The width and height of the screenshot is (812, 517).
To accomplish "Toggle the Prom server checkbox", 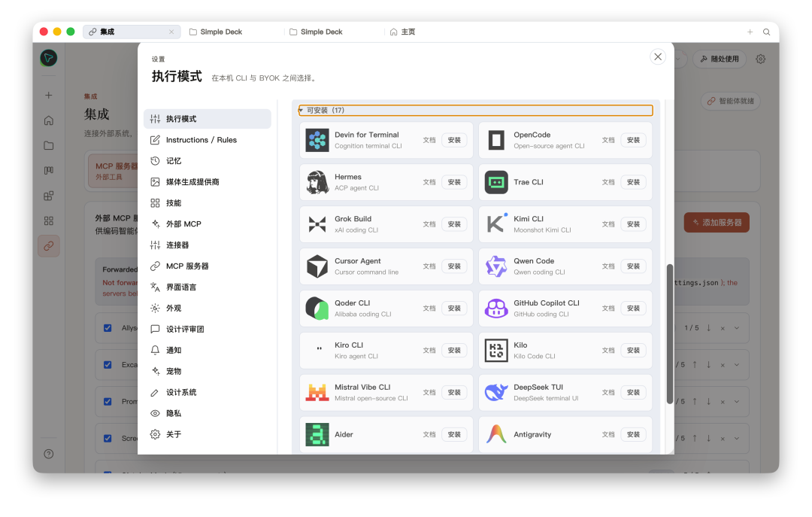I will (108, 401).
